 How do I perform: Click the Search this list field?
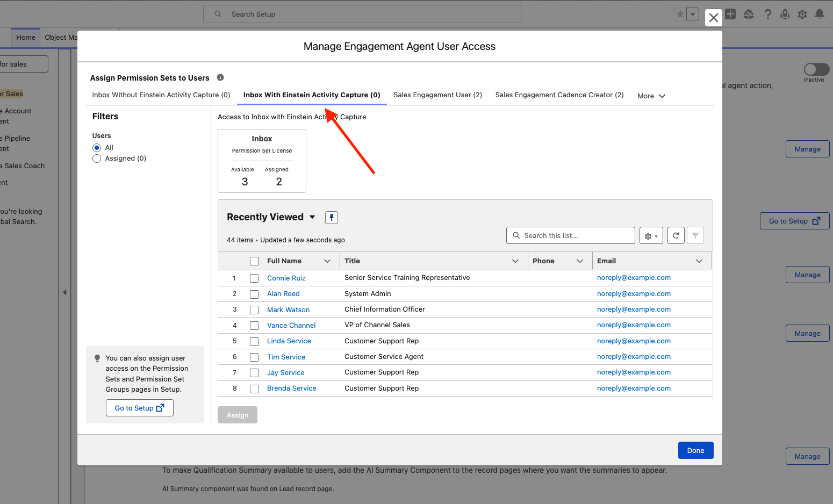[x=571, y=235]
